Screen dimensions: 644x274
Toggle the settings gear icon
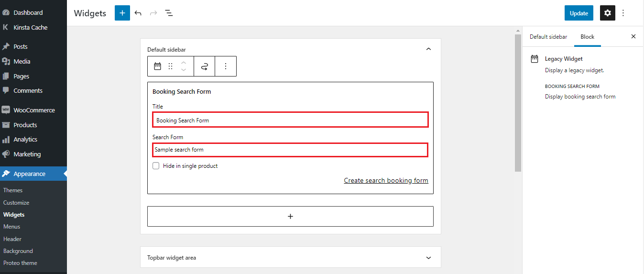[607, 13]
